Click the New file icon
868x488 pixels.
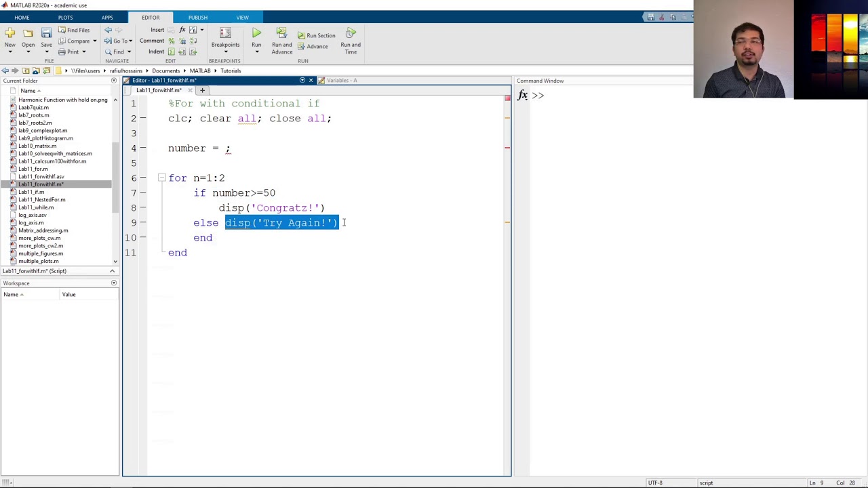tap(9, 33)
